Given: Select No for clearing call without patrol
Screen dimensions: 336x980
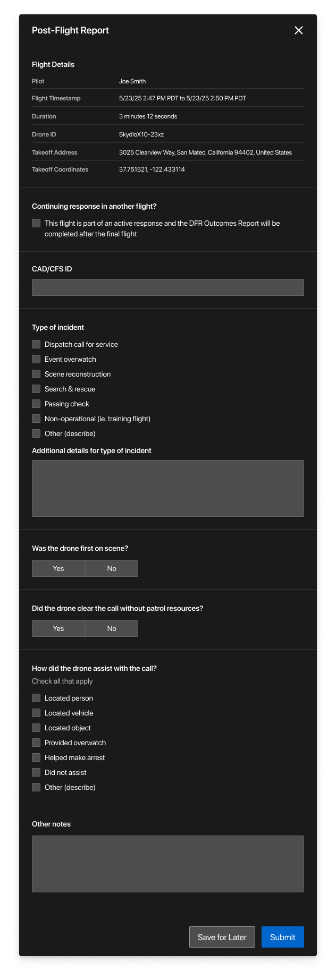Looking at the screenshot, I should click(111, 628).
